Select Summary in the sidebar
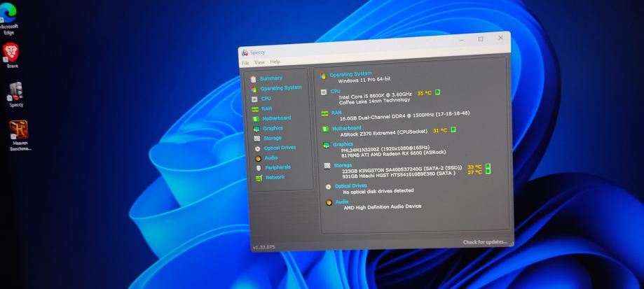The width and height of the screenshot is (644, 289). coord(271,78)
